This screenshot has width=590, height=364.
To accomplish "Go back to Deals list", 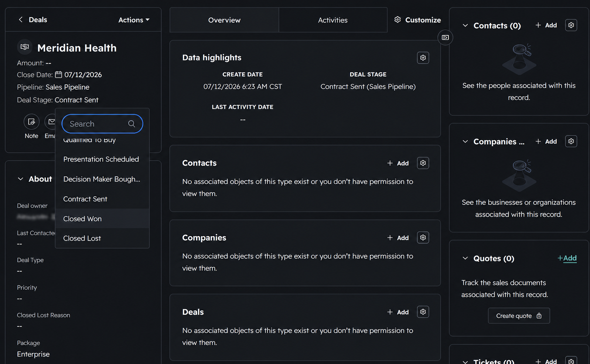I will click(33, 20).
